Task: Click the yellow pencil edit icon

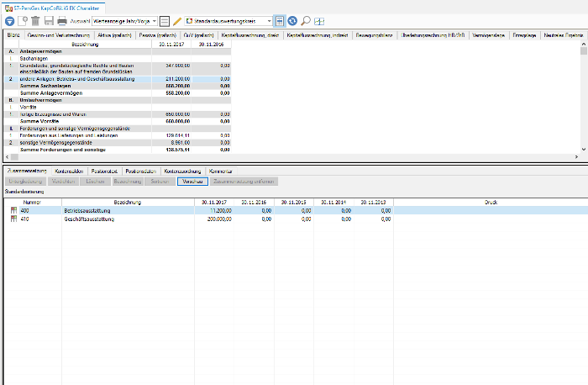Action: (x=177, y=21)
